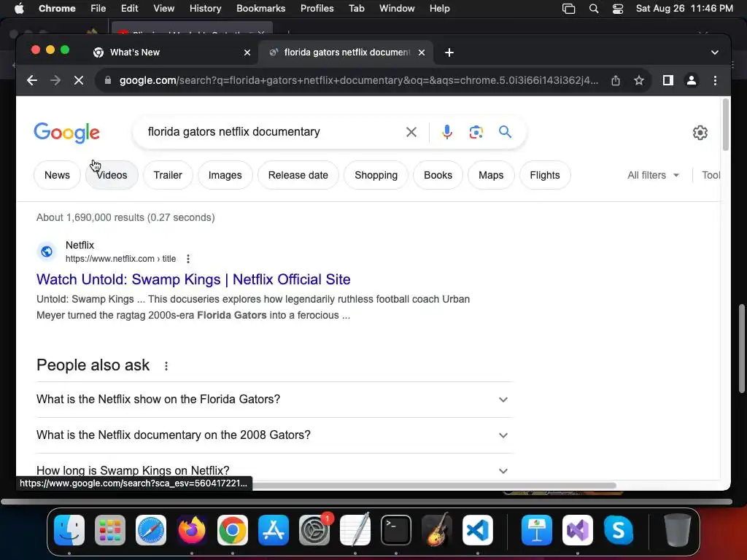Share this page from the address bar
The image size is (747, 560).
[616, 80]
